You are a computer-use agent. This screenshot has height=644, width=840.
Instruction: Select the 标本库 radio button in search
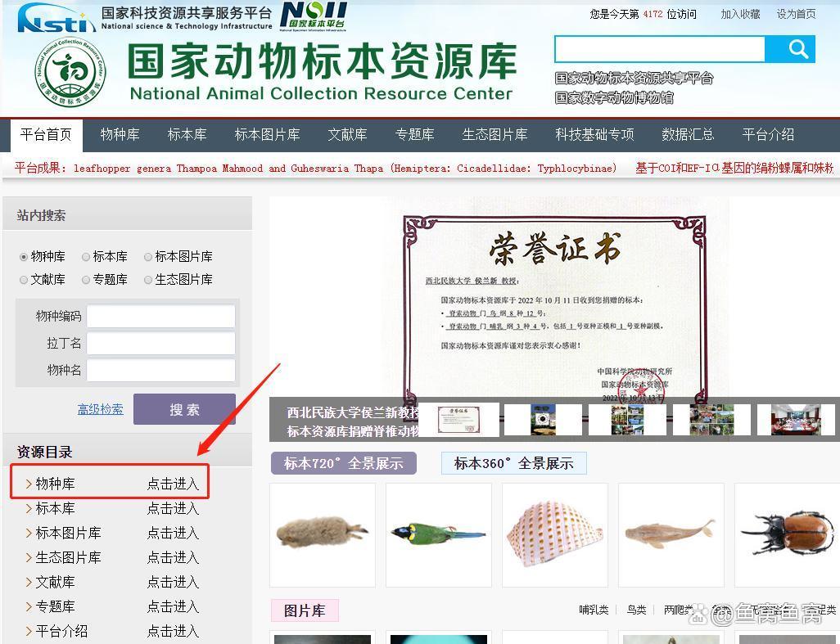(x=86, y=257)
